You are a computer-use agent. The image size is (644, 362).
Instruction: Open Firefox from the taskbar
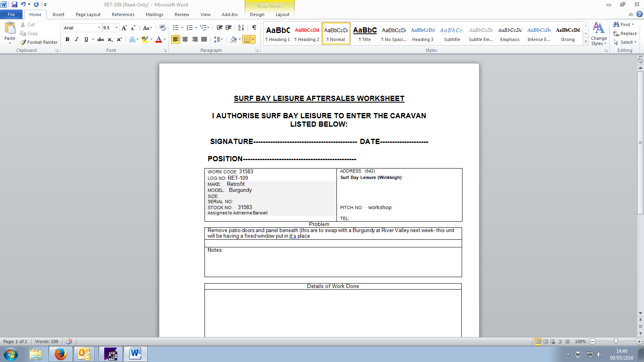click(x=61, y=354)
